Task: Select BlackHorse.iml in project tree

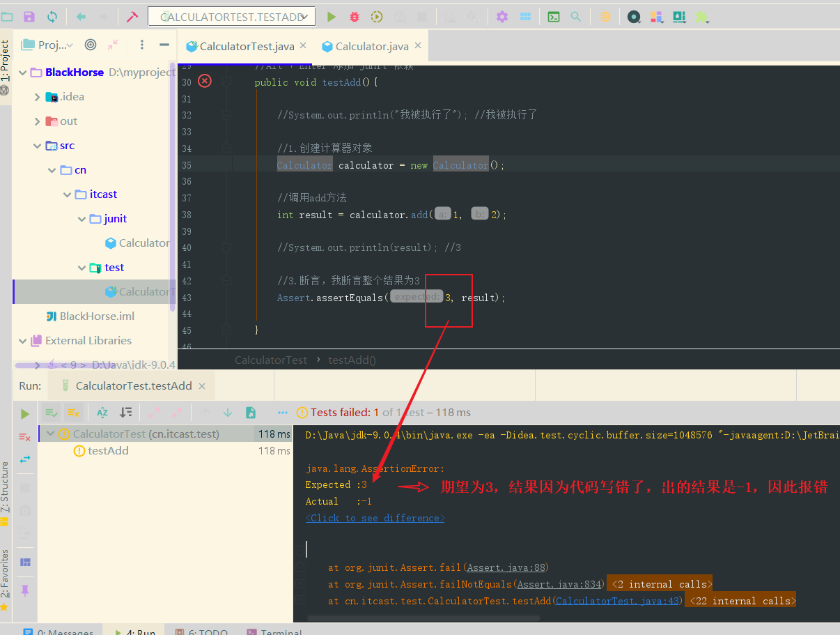Action: point(97,316)
